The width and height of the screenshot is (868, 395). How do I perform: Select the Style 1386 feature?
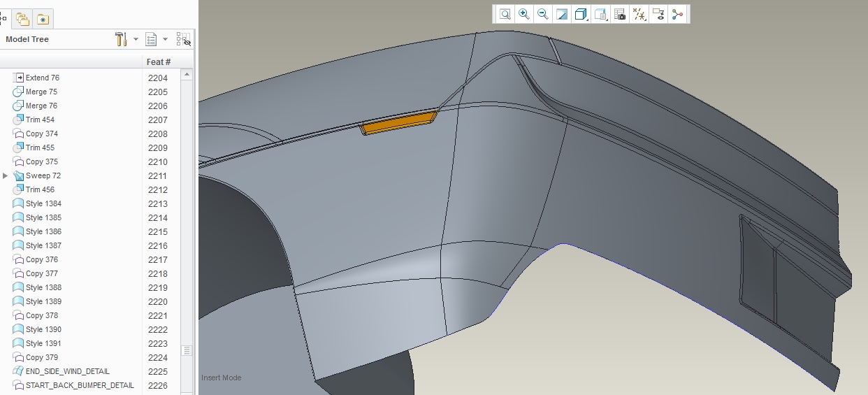(x=43, y=231)
